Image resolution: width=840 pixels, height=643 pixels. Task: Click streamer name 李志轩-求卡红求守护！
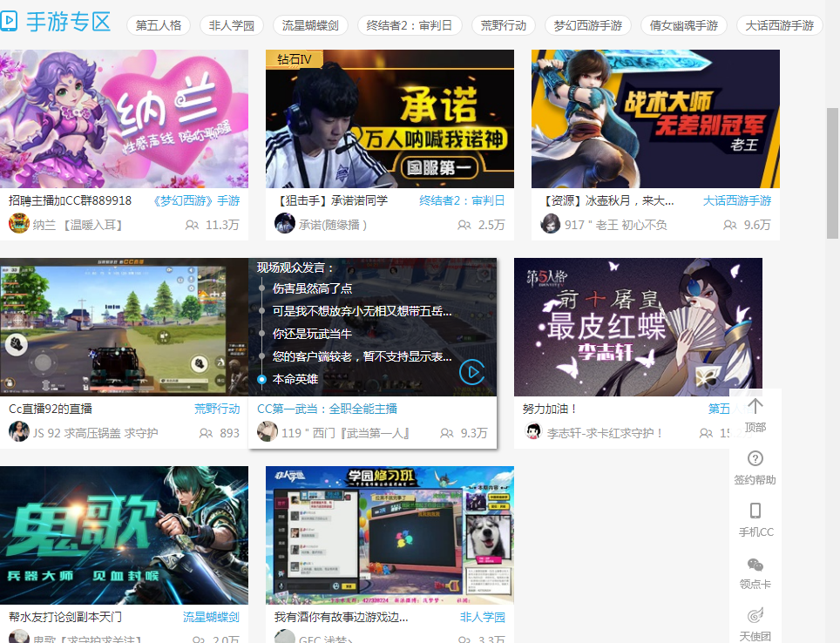[605, 433]
